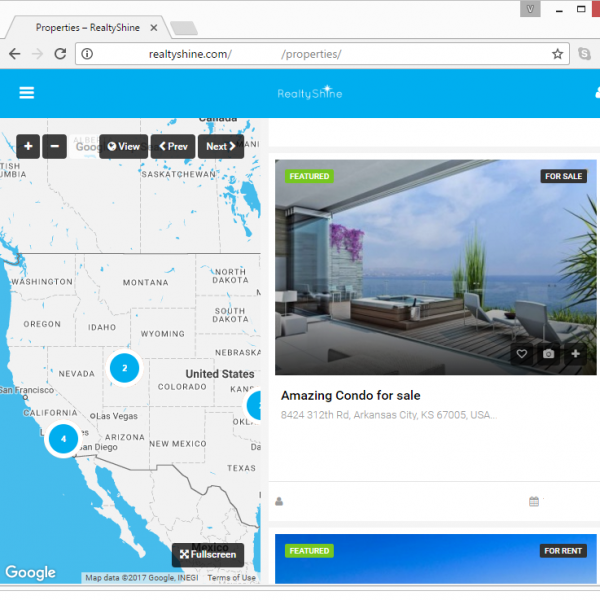Add Amazing Condo to favorites with heart icon
This screenshot has width=600, height=600.
click(x=522, y=354)
